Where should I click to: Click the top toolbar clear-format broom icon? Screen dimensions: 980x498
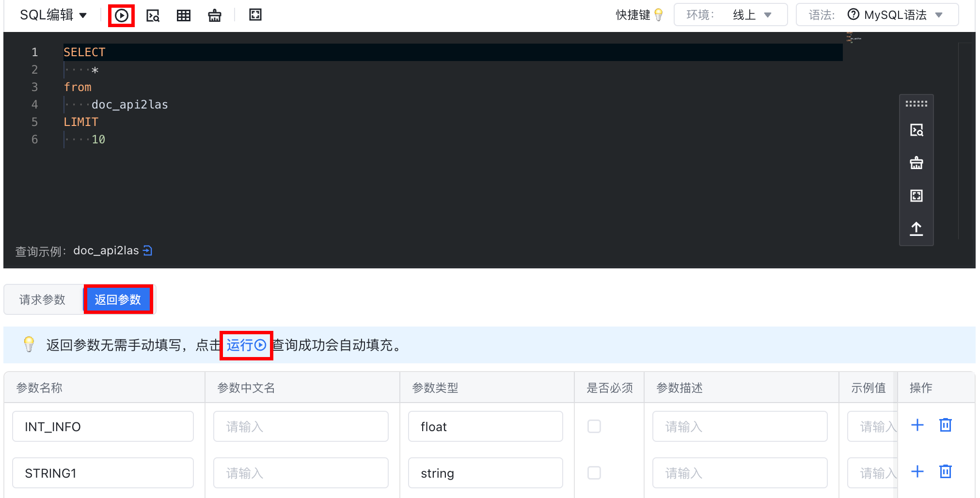click(x=215, y=16)
